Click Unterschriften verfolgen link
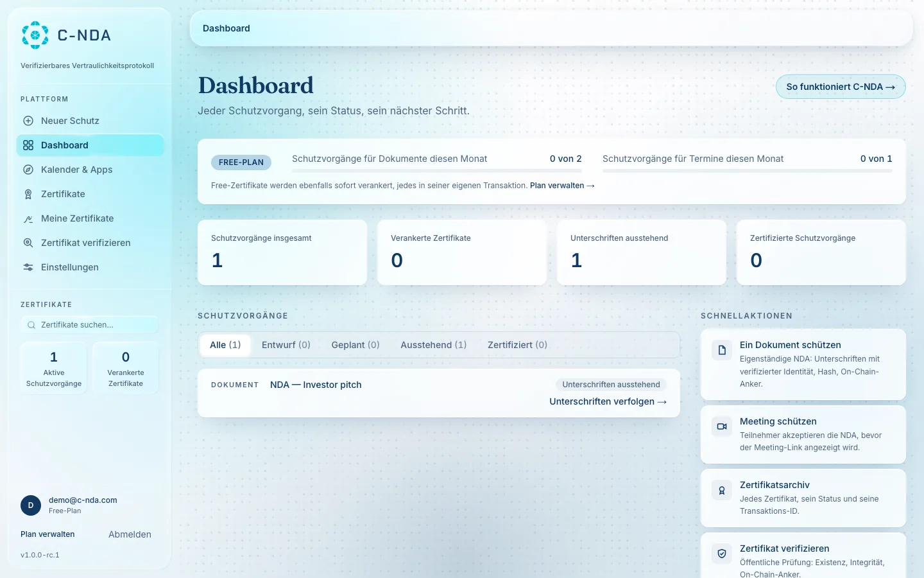 608,401
